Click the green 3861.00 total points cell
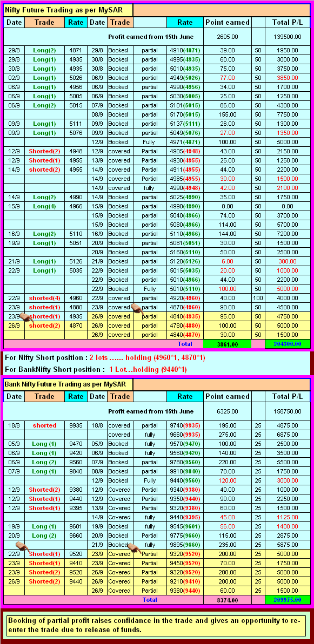The image size is (314, 644). point(228,344)
